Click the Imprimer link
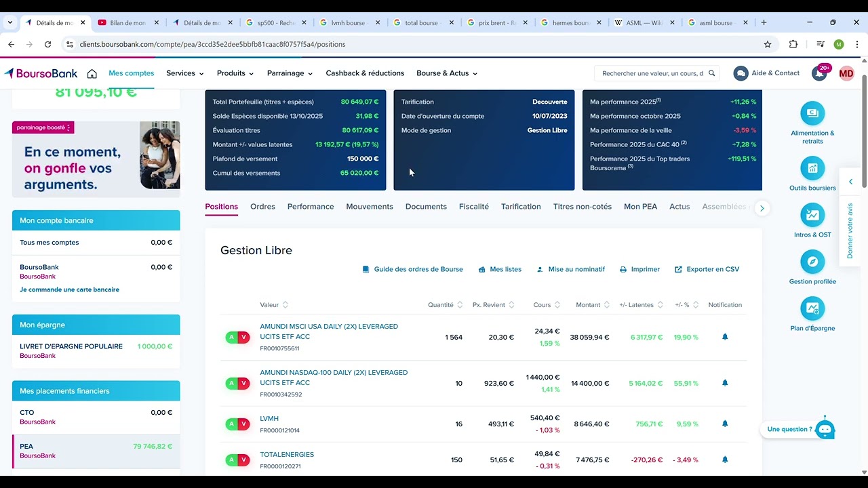868x488 pixels. (639, 269)
